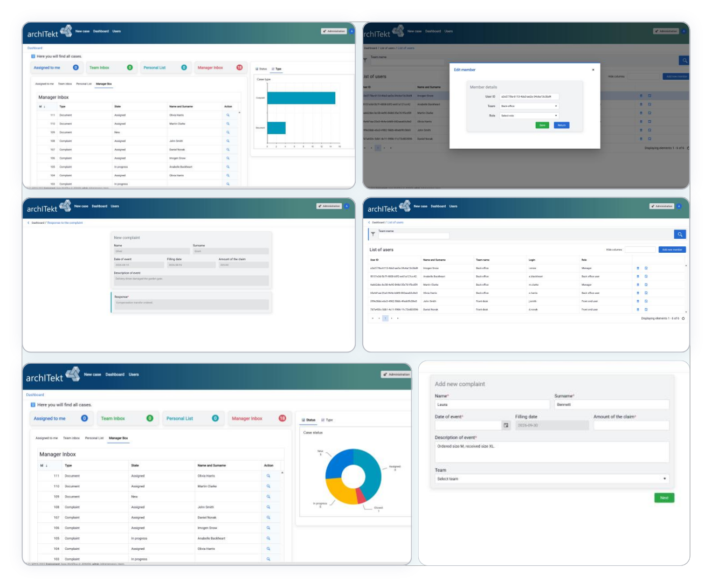Click the green Next button in the Add new complaint form
This screenshot has width=712, height=588.
664,498
